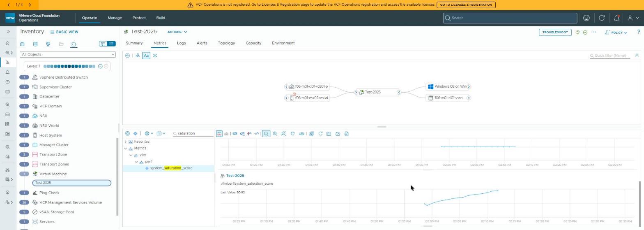The image size is (644, 230).
Task: Collapse the topology panel with double chevron
Action: [x=637, y=55]
